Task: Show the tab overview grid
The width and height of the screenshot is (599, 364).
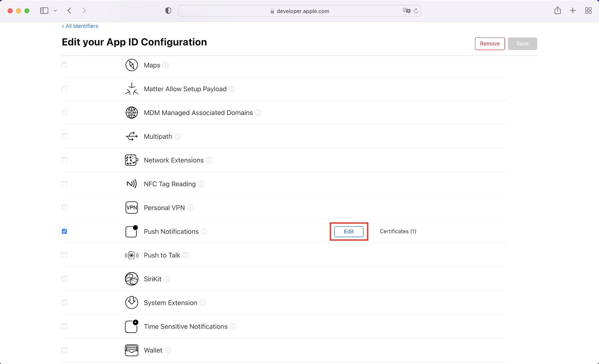Action: pyautogui.click(x=588, y=11)
